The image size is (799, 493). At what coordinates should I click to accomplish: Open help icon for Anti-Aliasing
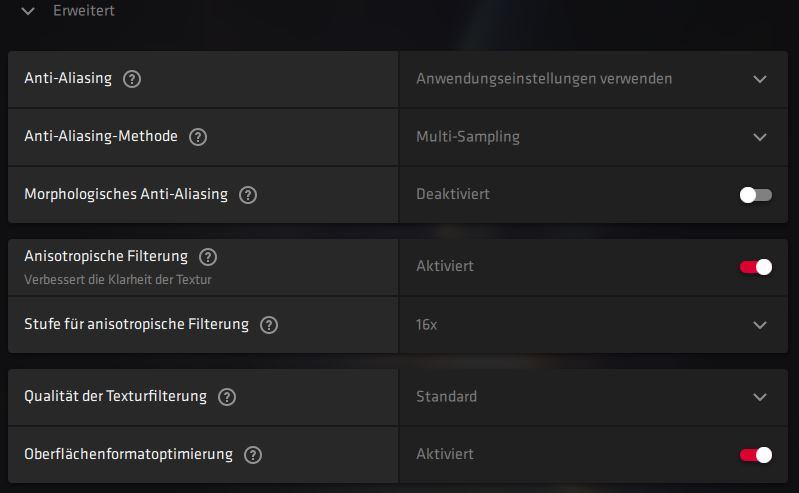click(132, 79)
